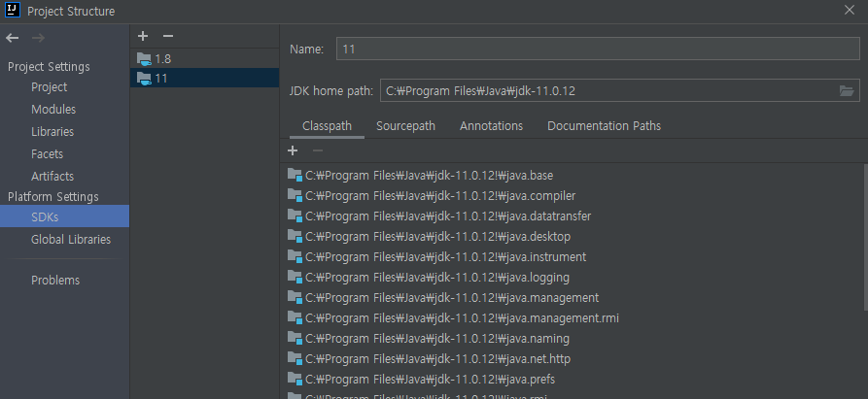The height and width of the screenshot is (399, 868).
Task: Switch to the Classpath tab
Action: pyautogui.click(x=327, y=126)
